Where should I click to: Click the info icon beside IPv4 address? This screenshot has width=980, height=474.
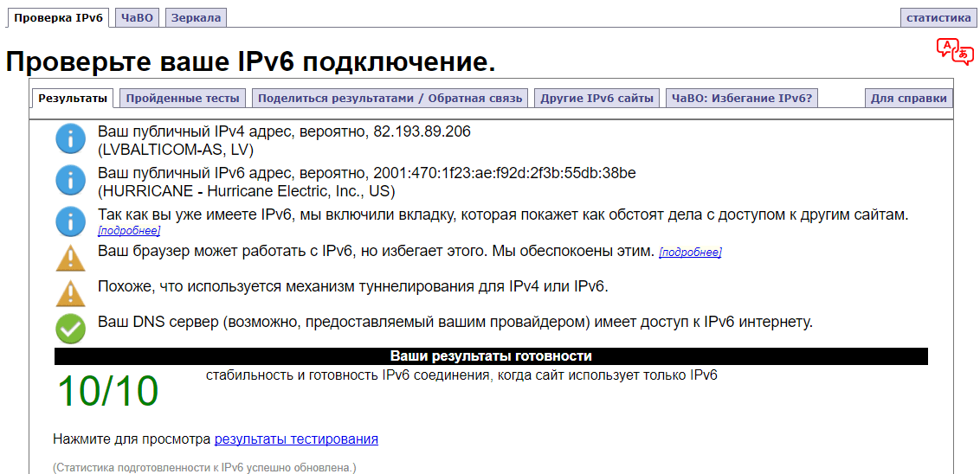pyautogui.click(x=70, y=138)
